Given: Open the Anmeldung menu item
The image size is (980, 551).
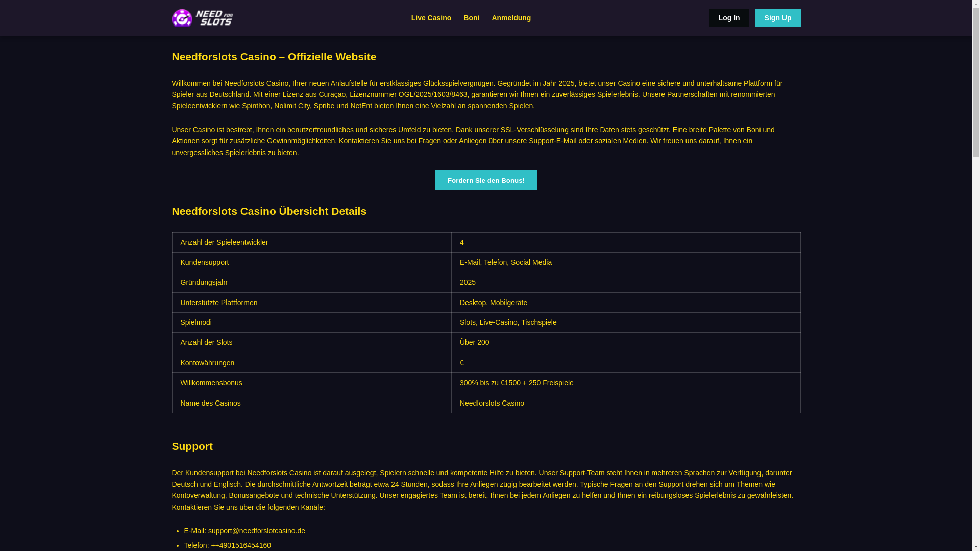Looking at the screenshot, I should (511, 18).
